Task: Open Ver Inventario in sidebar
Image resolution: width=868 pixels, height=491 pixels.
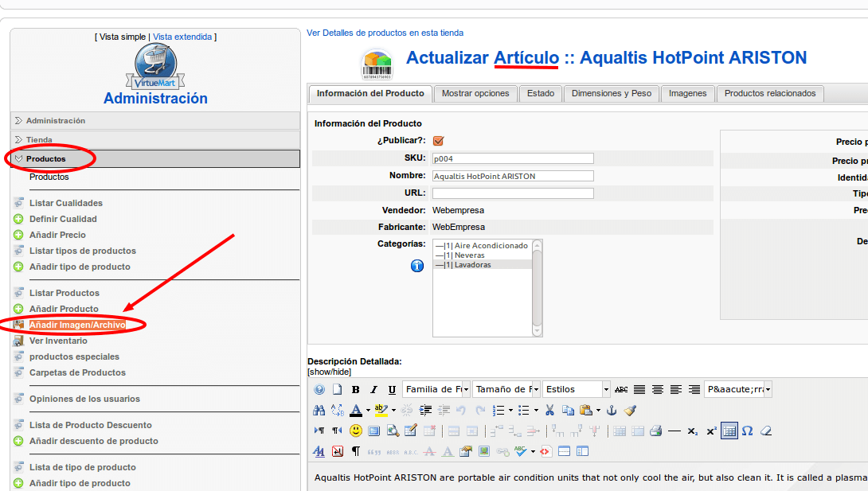Action: [x=58, y=341]
